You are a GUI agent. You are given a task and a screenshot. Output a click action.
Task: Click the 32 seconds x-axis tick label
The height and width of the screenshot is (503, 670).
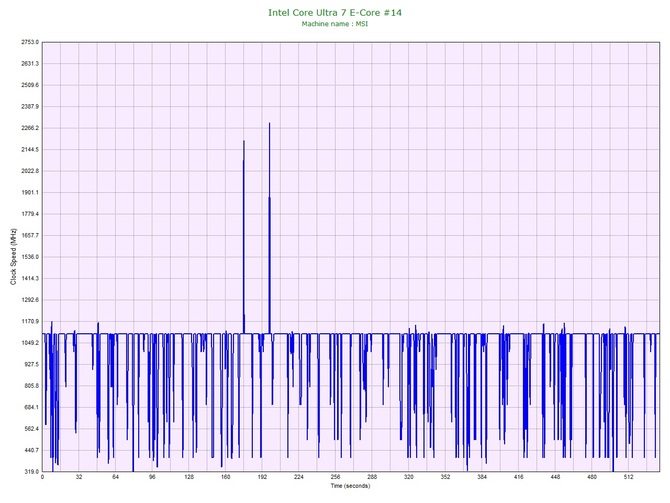click(79, 477)
